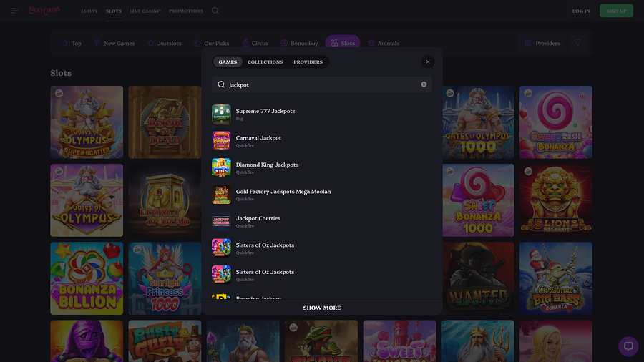
Task: Select the Our Picks category
Action: 212,43
